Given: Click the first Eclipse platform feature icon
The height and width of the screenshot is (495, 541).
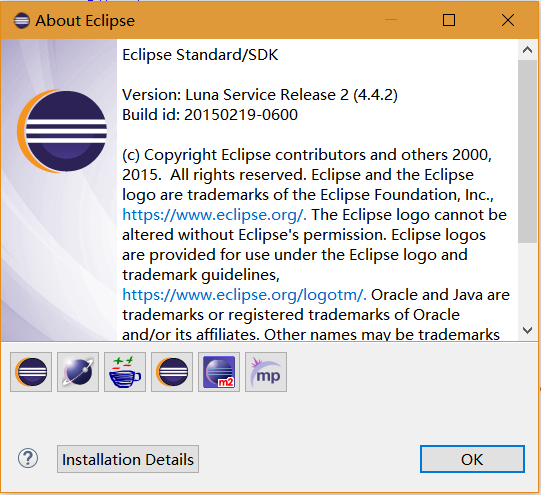Looking at the screenshot, I should (31, 372).
